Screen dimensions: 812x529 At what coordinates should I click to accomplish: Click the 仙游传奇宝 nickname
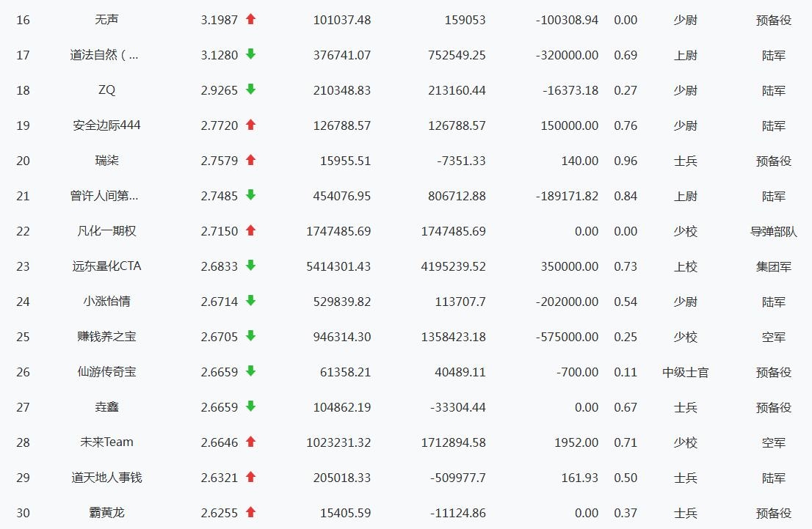click(x=106, y=372)
